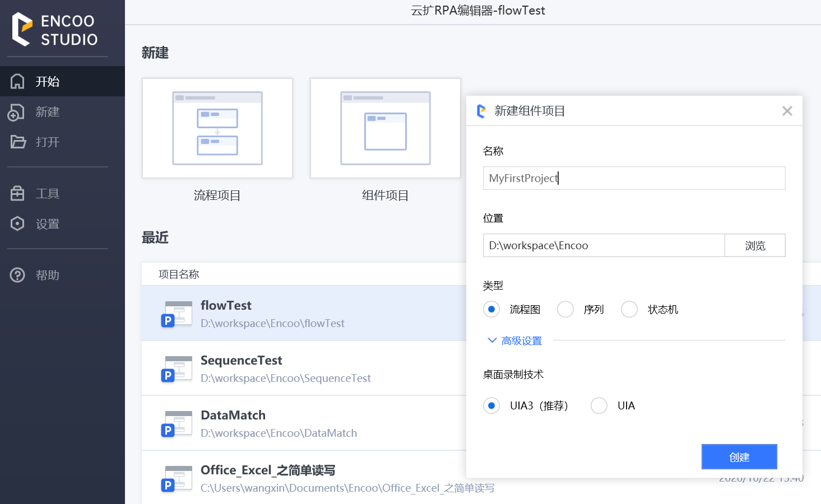Image resolution: width=821 pixels, height=504 pixels.
Task: Open the 打开 sidebar menu item
Action: pos(62,142)
